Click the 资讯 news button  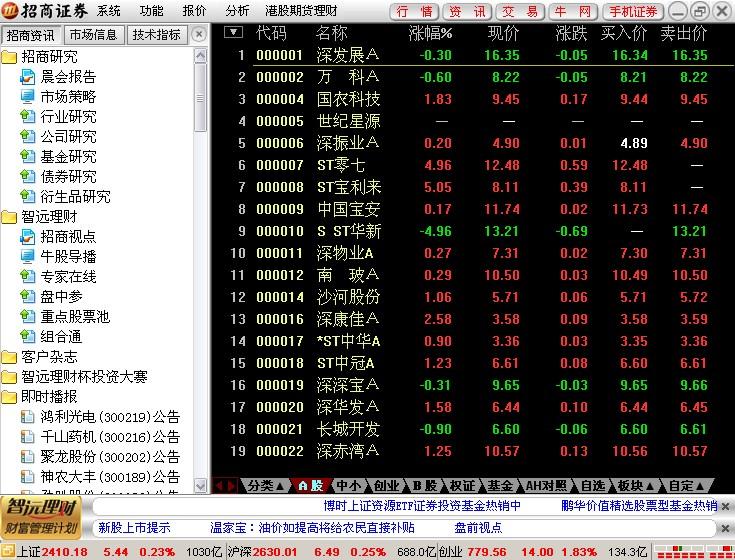(467, 11)
